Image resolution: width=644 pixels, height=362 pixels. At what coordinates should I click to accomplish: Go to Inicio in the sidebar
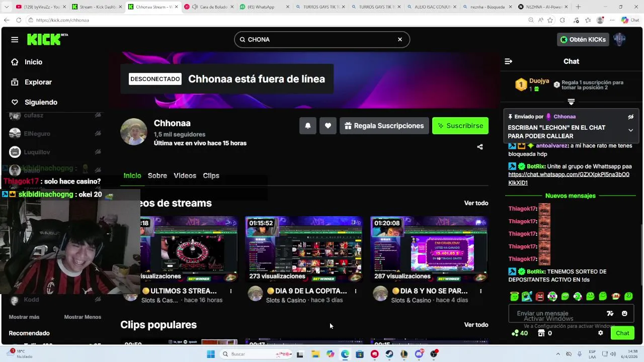coord(33,62)
